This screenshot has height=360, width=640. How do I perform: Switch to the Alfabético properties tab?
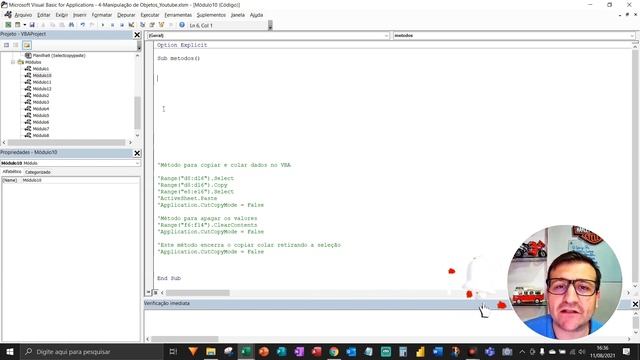click(11, 172)
